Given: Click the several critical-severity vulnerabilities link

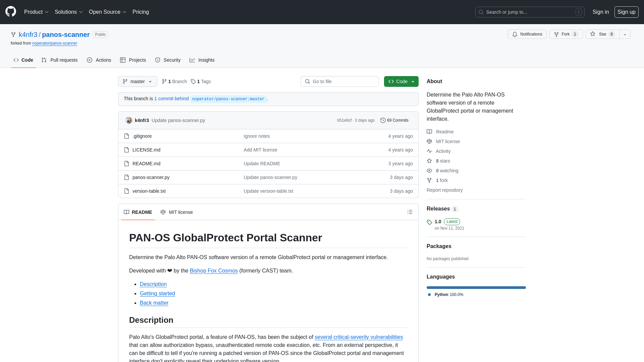Looking at the screenshot, I should (x=358, y=337).
